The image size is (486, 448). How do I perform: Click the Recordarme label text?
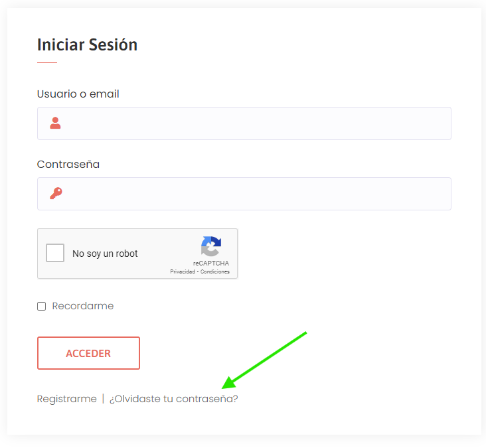click(83, 306)
